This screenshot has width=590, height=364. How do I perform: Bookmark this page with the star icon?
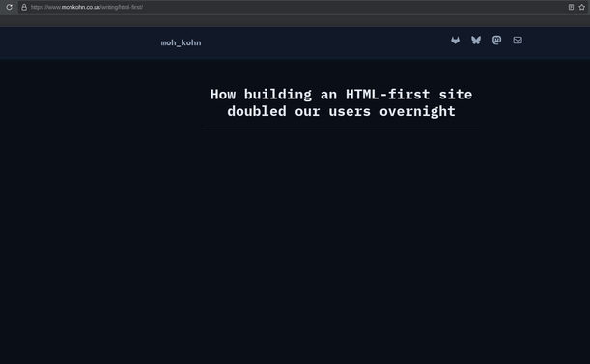[581, 7]
